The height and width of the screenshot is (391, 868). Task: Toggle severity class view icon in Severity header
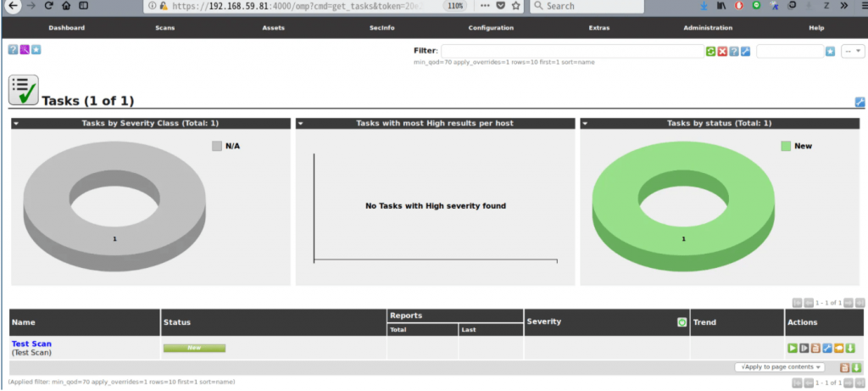coord(682,322)
